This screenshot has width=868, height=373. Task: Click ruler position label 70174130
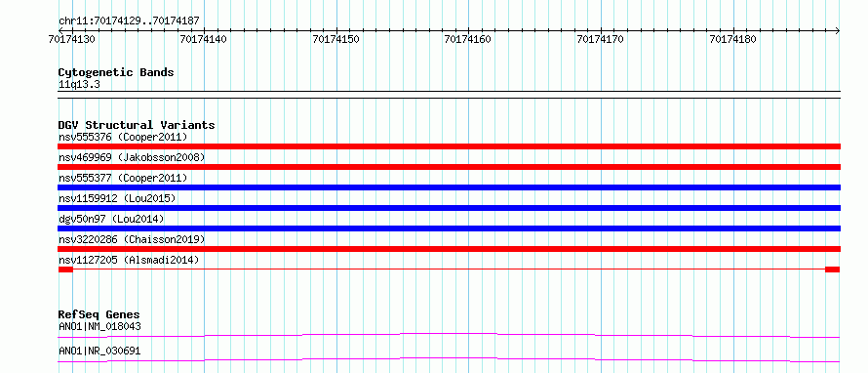point(72,39)
